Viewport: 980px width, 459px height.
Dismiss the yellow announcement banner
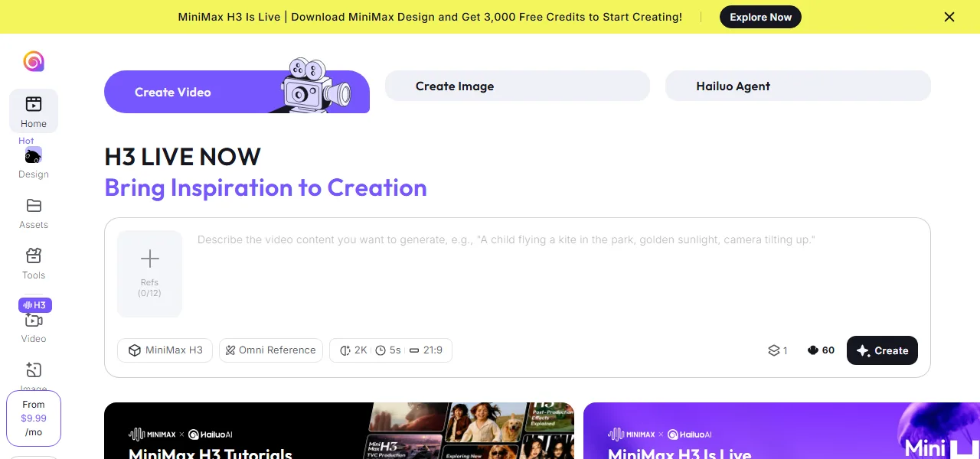[949, 17]
